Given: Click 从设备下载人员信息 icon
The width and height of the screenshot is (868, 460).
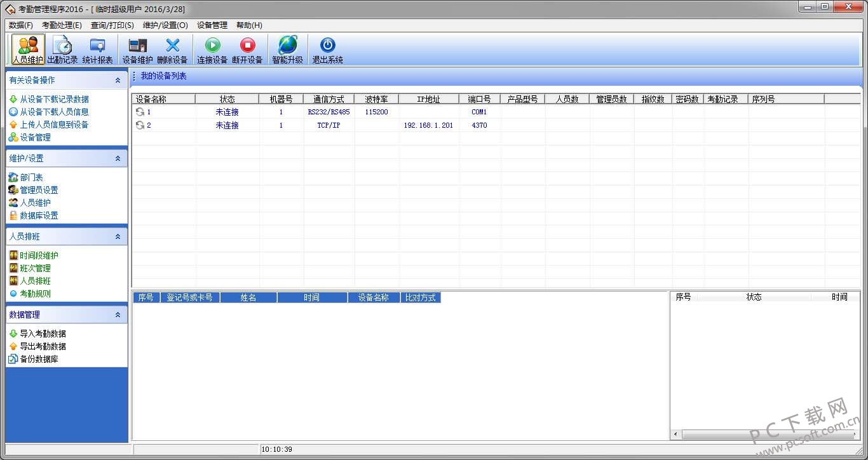Looking at the screenshot, I should (x=13, y=112).
